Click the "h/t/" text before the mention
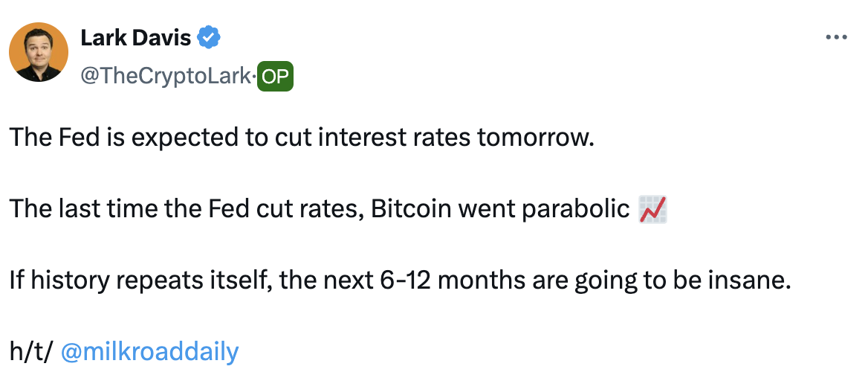This screenshot has height=375, width=868. [30, 351]
